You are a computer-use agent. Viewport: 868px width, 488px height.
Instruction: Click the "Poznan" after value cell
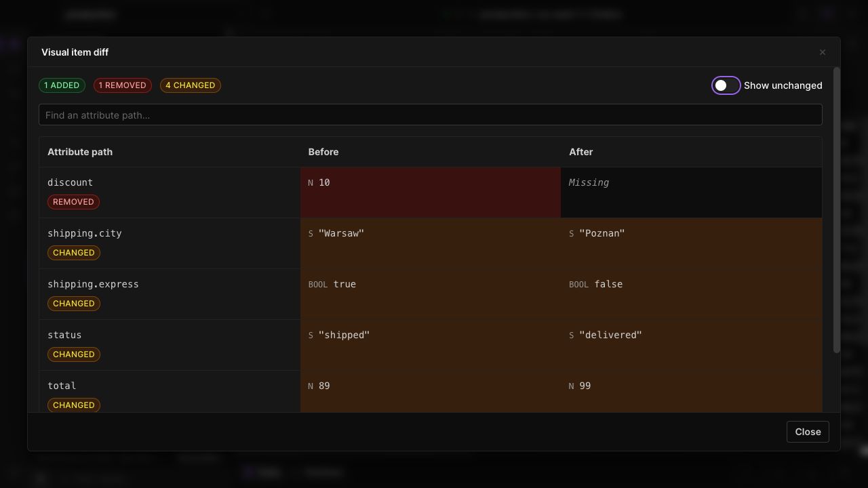click(692, 243)
